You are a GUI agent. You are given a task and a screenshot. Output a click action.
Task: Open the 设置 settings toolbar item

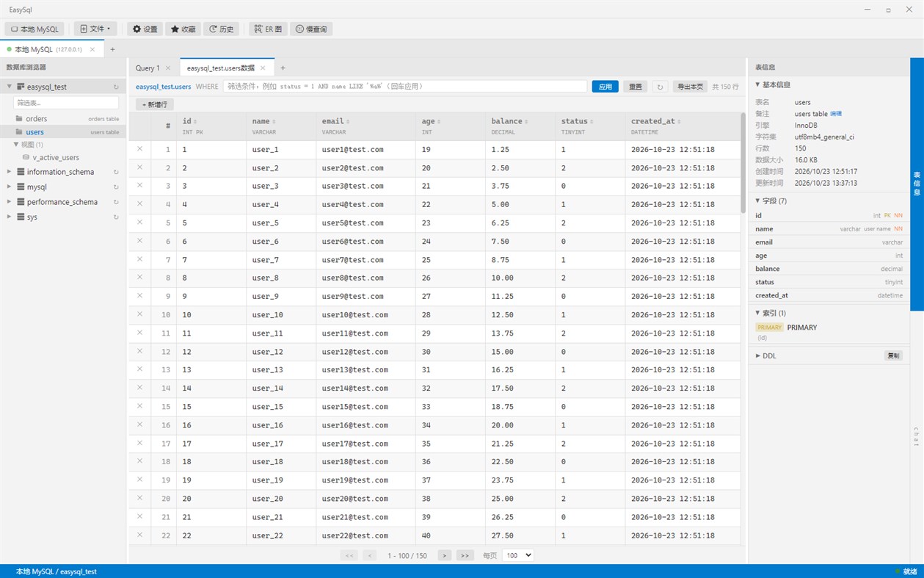(144, 29)
